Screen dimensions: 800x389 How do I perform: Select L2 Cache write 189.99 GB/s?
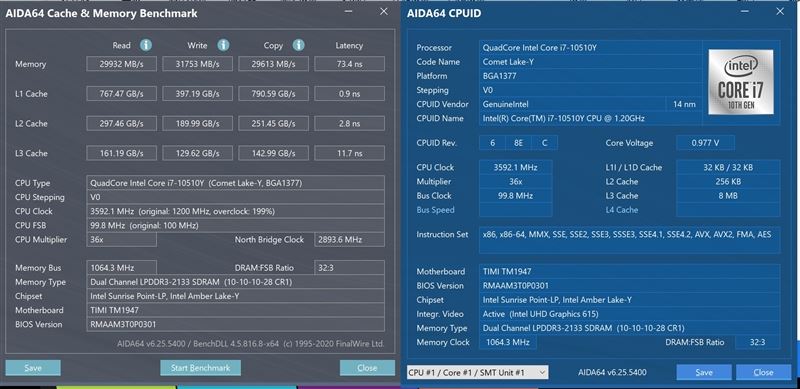tap(197, 123)
